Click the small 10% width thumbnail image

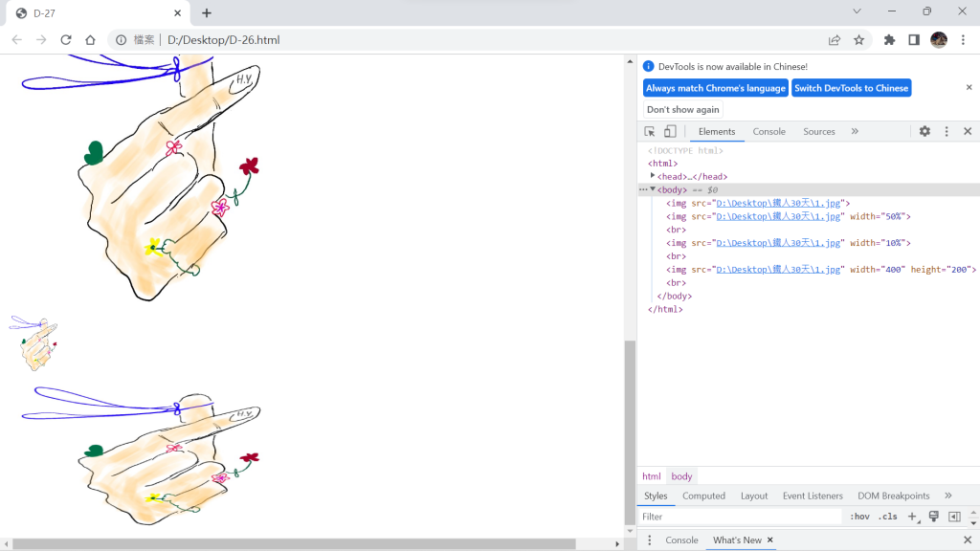[x=33, y=343]
